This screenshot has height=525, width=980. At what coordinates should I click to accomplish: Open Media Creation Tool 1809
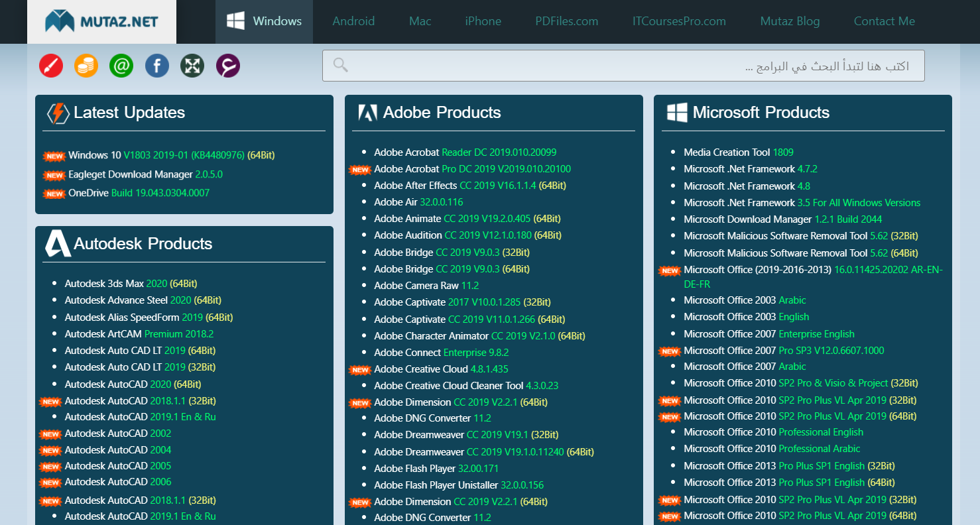[739, 152]
